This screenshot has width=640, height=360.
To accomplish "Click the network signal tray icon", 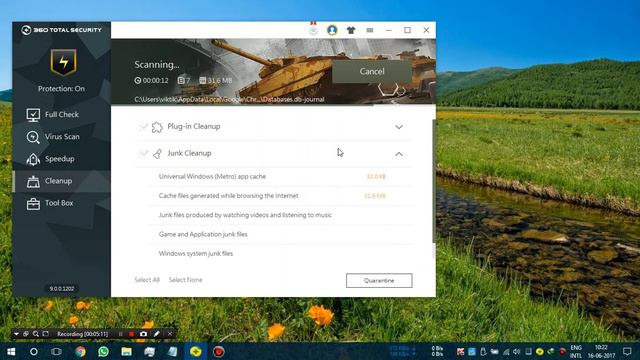I will point(506,351).
